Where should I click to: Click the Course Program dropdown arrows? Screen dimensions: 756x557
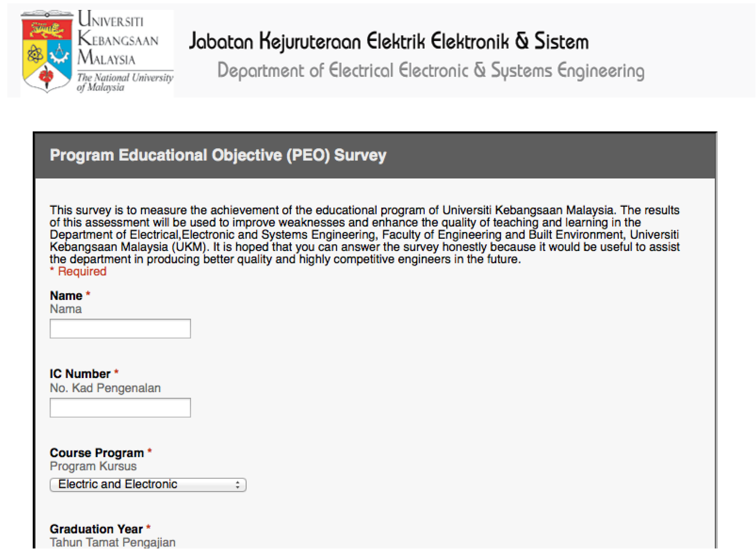pyautogui.click(x=238, y=485)
